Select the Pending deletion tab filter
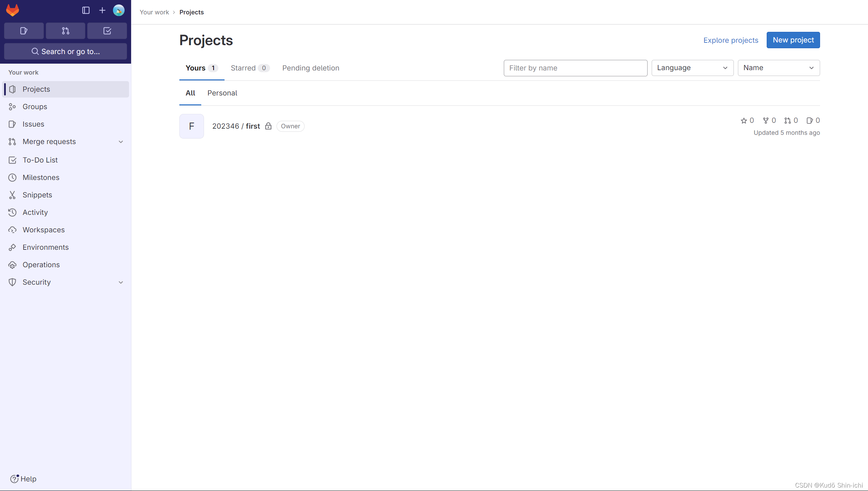 (310, 67)
